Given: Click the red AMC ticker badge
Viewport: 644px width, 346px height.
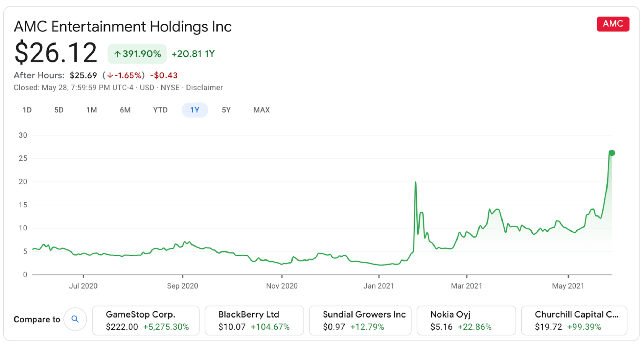Looking at the screenshot, I should 613,24.
